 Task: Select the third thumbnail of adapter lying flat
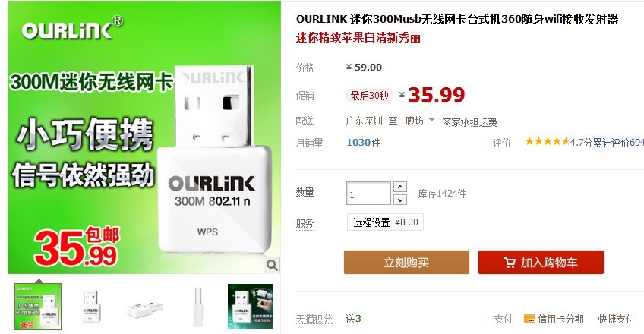point(144,306)
